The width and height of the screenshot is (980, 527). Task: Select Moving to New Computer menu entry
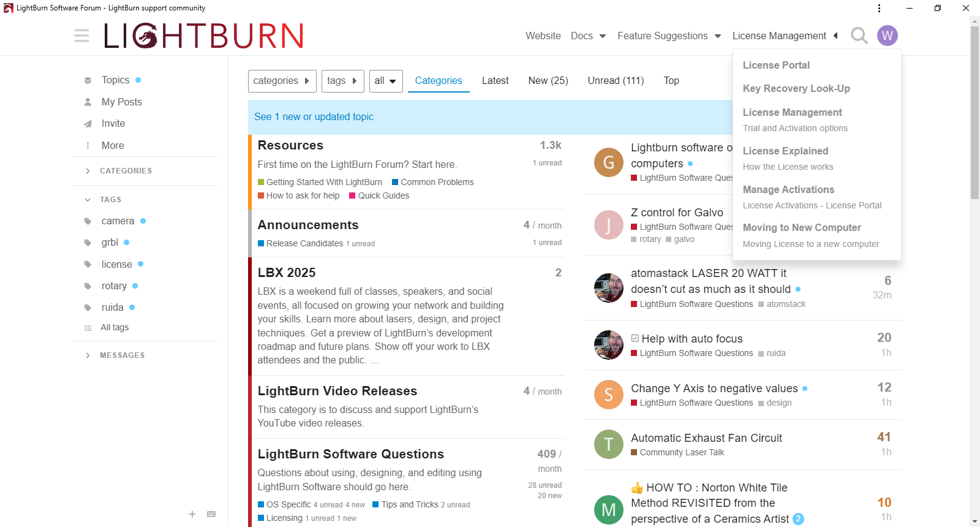click(802, 227)
